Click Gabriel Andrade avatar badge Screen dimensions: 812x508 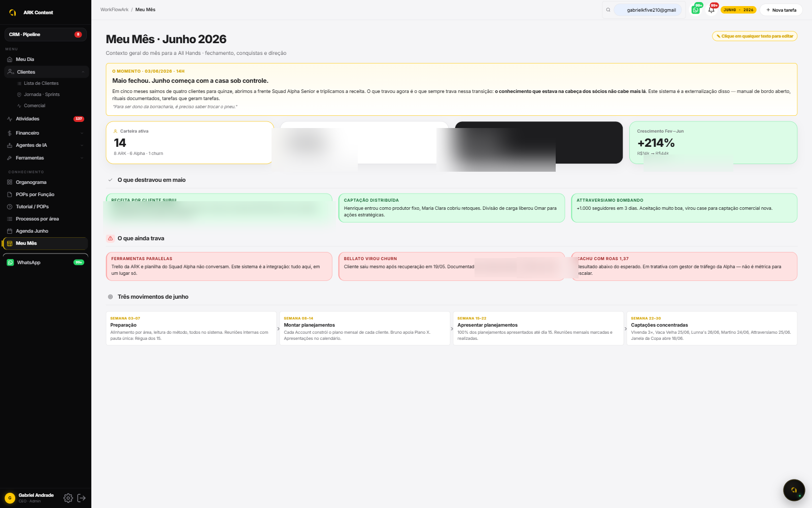coord(10,498)
